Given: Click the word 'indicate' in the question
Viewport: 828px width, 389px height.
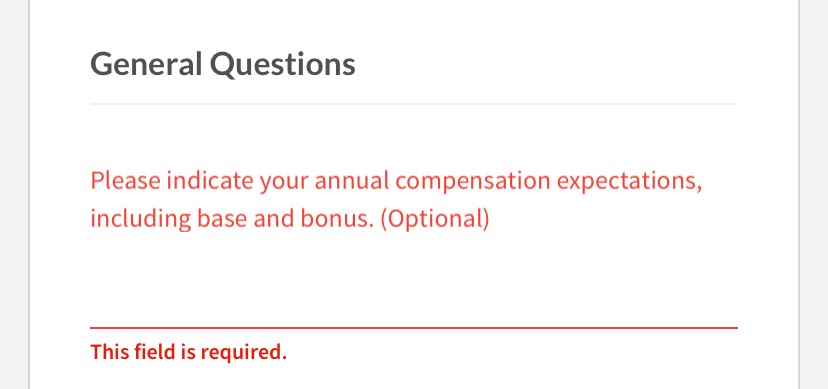Looking at the screenshot, I should (x=210, y=181).
